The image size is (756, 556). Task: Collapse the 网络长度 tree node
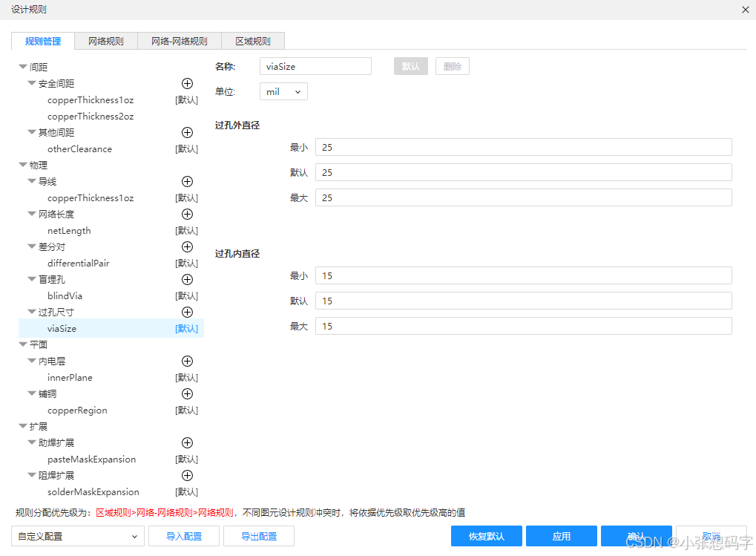32,214
